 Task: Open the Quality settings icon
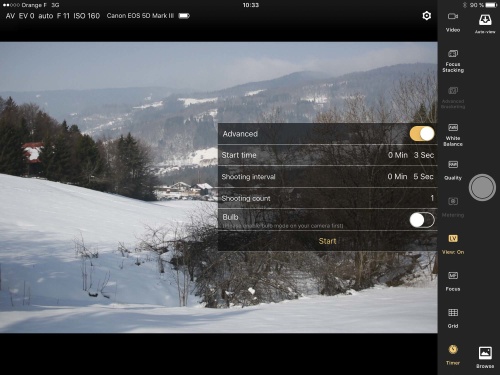click(x=453, y=164)
